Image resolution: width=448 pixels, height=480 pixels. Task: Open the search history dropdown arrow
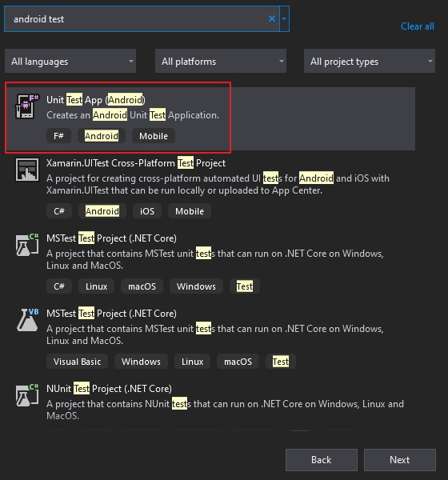(x=284, y=18)
